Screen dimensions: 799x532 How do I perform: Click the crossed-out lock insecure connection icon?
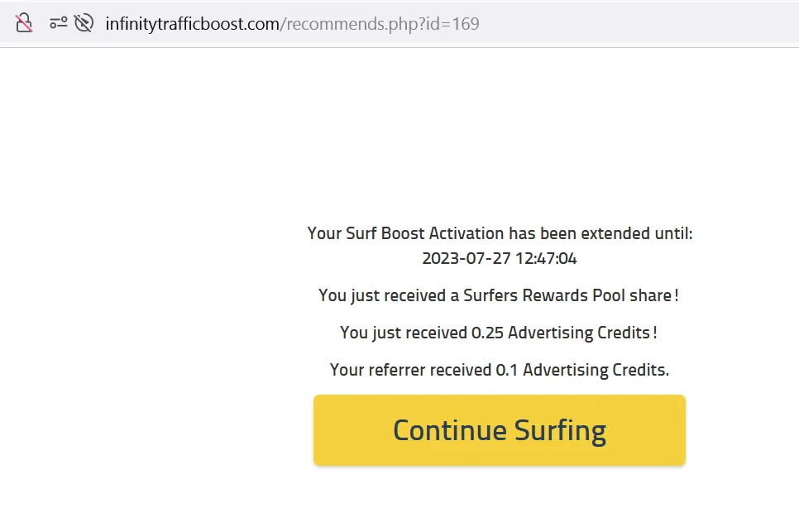click(x=24, y=23)
